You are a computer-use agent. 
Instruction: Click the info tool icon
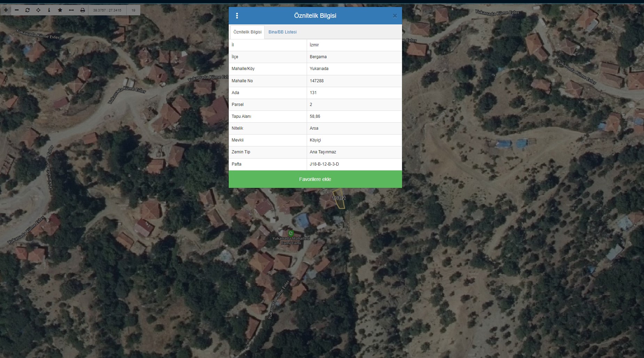[49, 10]
